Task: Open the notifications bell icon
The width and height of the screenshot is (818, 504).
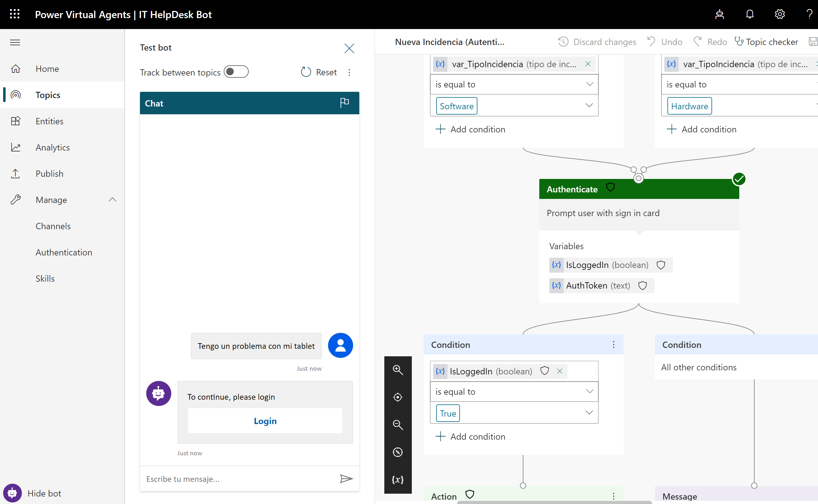Action: (750, 14)
